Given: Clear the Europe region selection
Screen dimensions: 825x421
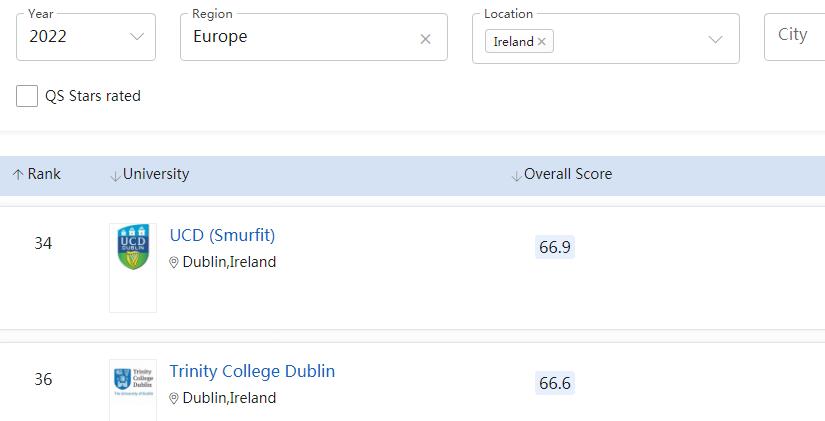Looking at the screenshot, I should click(x=425, y=39).
